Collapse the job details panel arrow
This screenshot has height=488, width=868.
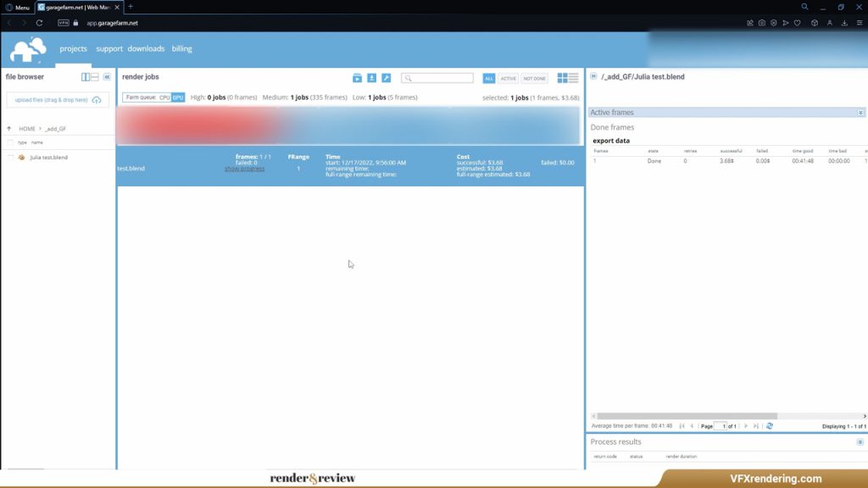coord(593,76)
